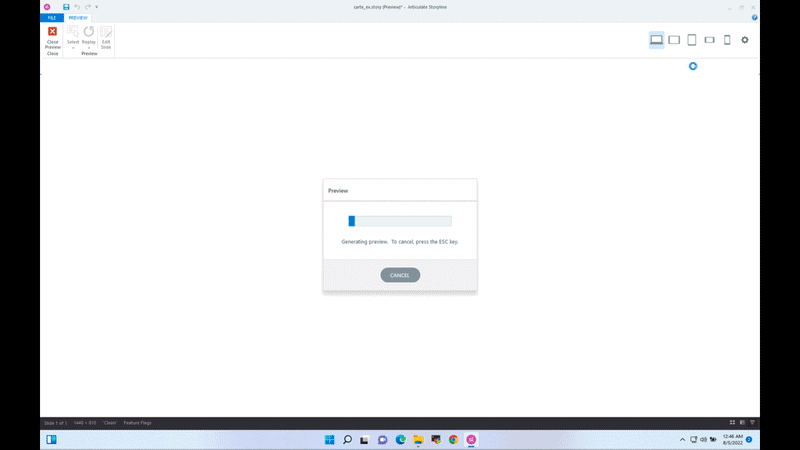Viewport: 800px width, 450px height.
Task: Open the notification badge in the system tray
Action: click(749, 440)
